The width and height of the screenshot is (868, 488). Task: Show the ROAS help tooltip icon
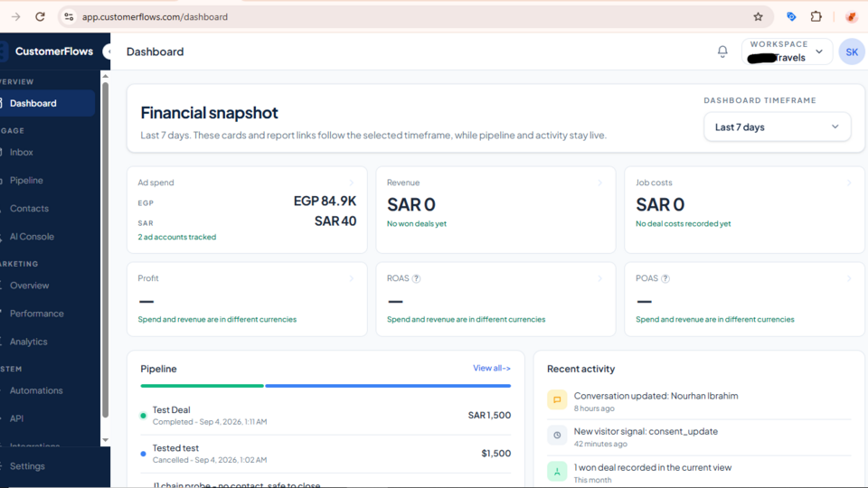(x=416, y=278)
